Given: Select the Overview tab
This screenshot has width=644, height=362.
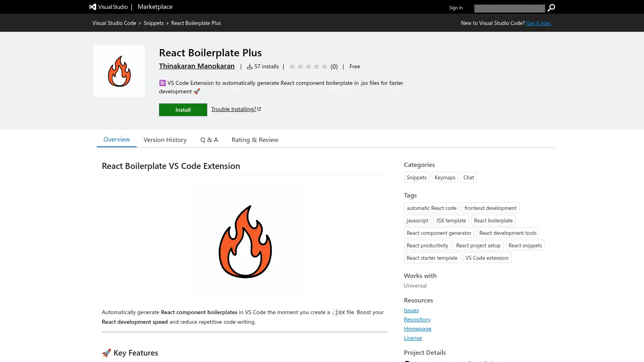Looking at the screenshot, I should [x=117, y=140].
